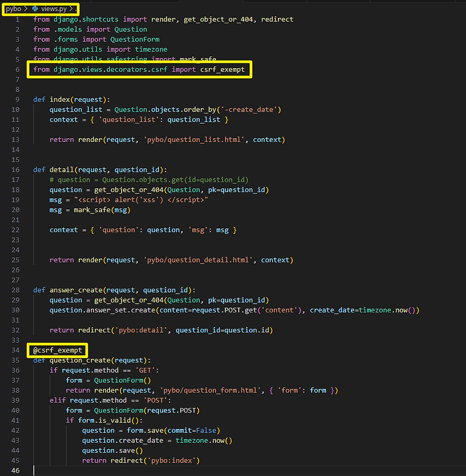Select line number 6 in the gutter
Image resolution: width=466 pixels, height=476 pixels.
click(17, 69)
